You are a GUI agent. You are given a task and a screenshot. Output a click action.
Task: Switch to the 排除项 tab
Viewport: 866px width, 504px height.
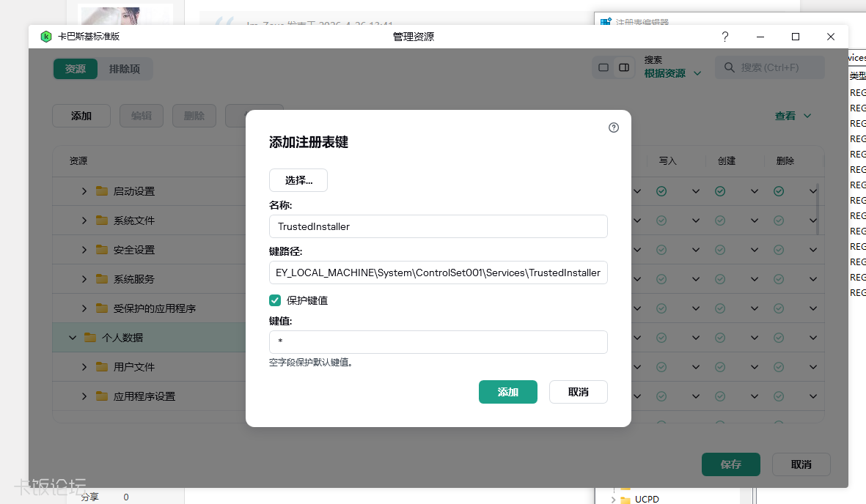click(x=124, y=69)
